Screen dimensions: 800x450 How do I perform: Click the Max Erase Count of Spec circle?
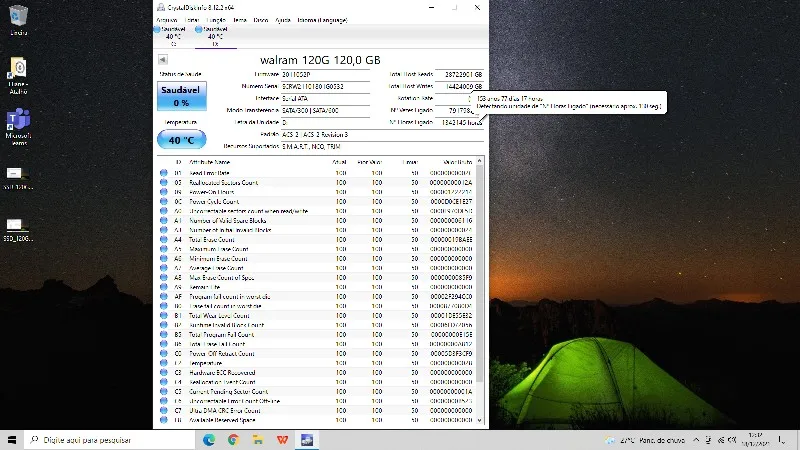point(164,278)
